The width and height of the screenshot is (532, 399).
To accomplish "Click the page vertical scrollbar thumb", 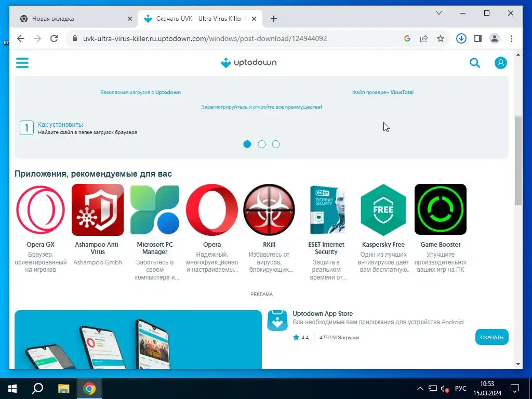I will 518,161.
